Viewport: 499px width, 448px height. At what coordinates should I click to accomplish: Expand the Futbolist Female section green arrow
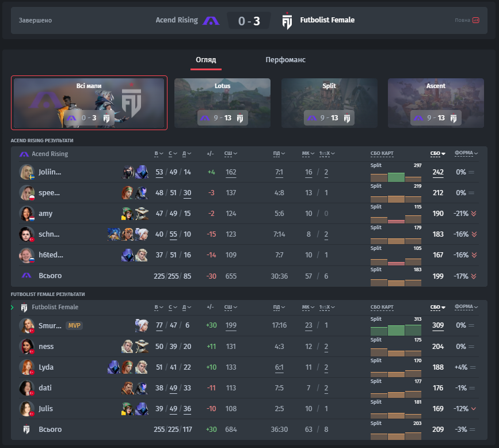coord(13,307)
